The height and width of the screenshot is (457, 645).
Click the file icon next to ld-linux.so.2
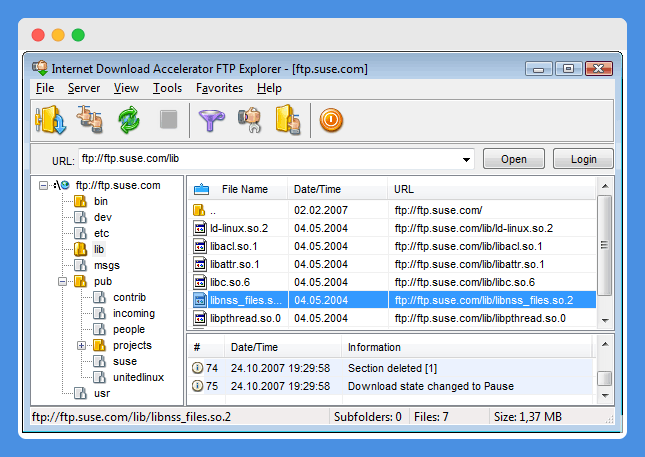[200, 228]
